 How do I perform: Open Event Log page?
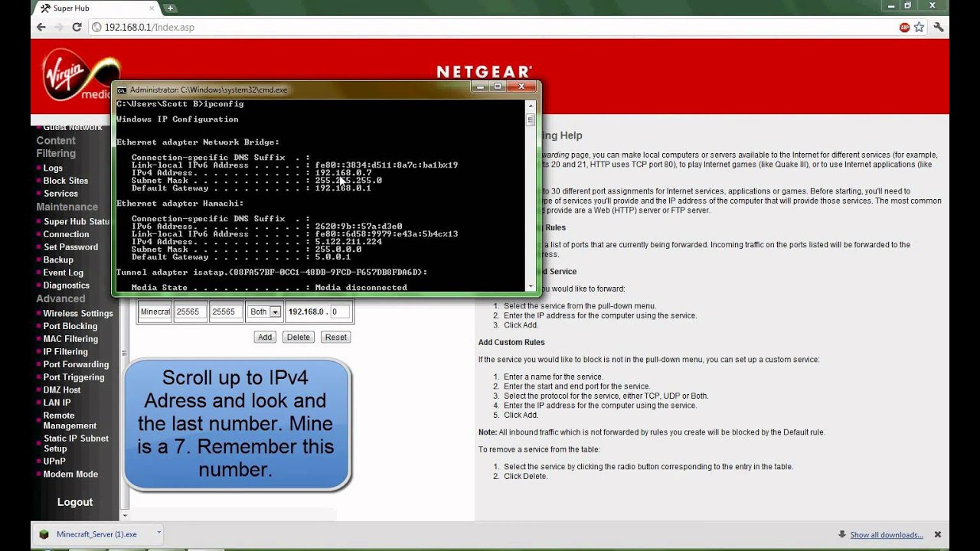[x=63, y=272]
